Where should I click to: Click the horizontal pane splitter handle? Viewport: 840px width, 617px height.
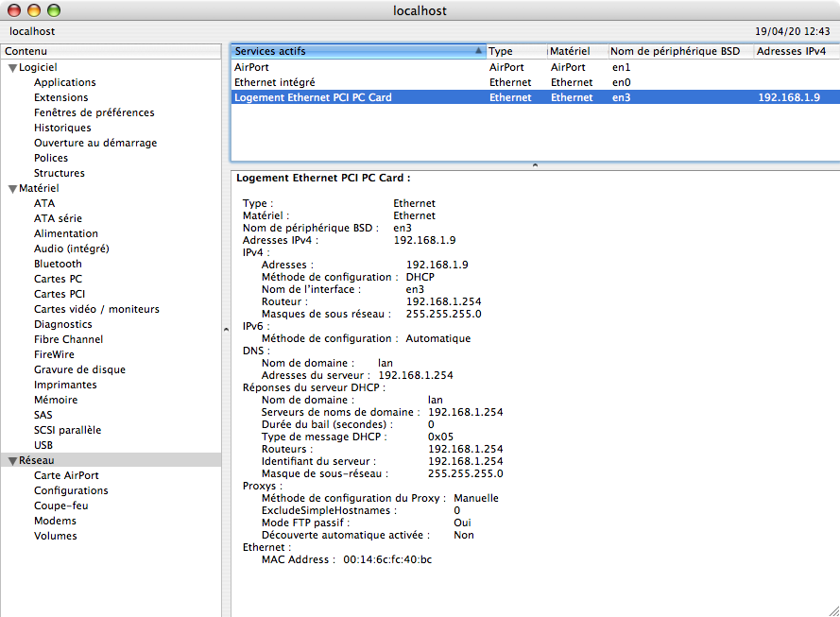(x=535, y=165)
